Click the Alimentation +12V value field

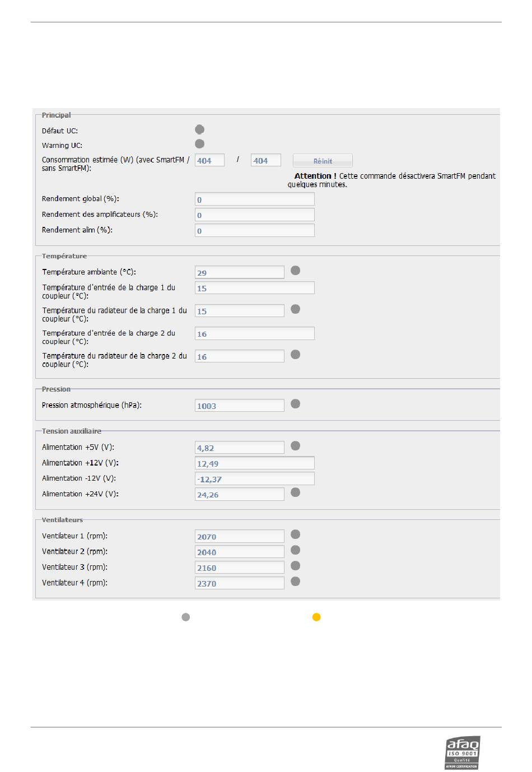click(x=255, y=463)
